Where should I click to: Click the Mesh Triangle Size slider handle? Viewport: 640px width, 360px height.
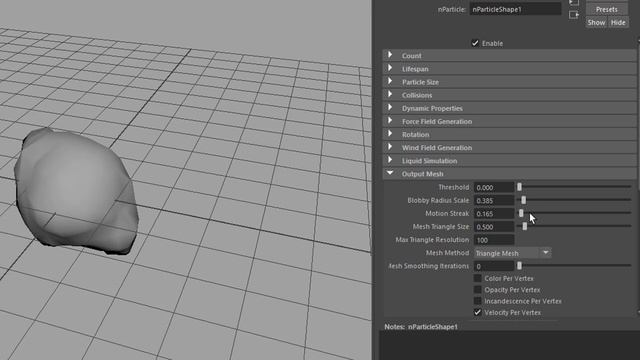[x=525, y=226]
